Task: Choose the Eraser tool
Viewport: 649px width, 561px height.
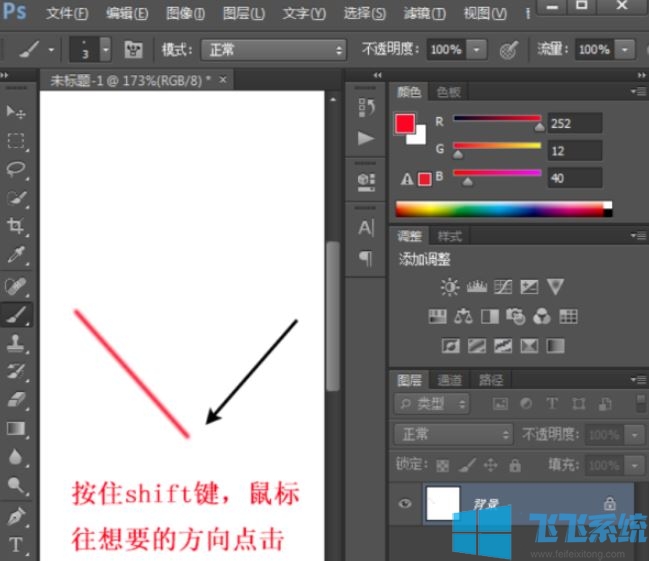Action: [x=17, y=400]
